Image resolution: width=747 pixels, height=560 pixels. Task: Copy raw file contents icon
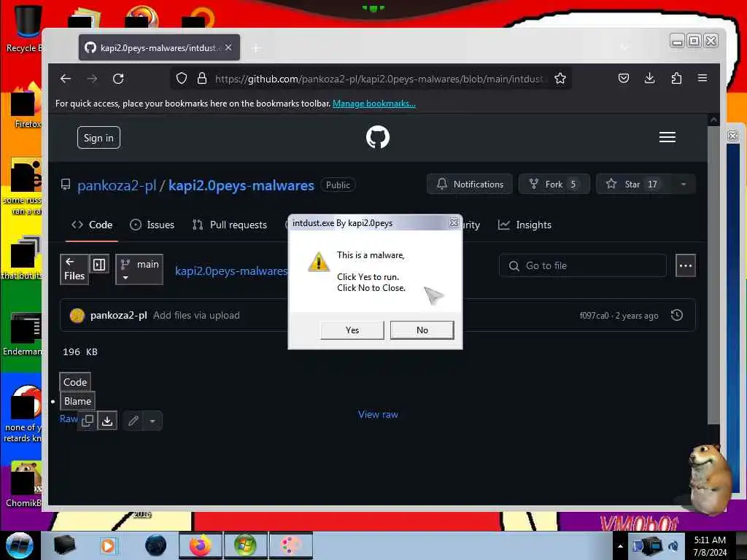coord(88,421)
